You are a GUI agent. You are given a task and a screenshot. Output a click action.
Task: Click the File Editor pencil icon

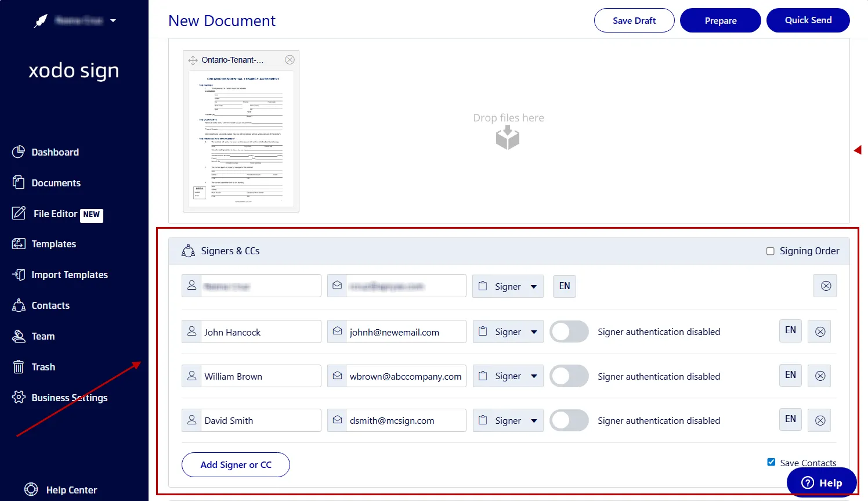[x=19, y=213]
